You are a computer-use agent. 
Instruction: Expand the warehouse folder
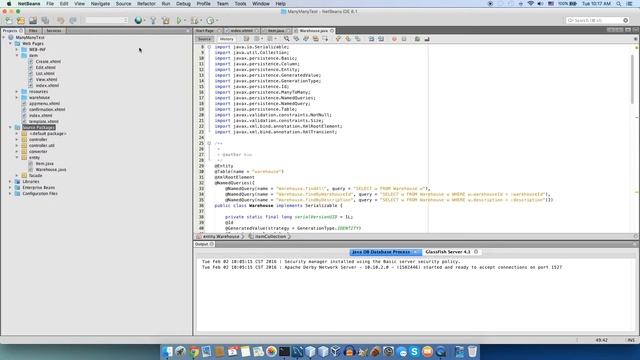click(x=17, y=98)
